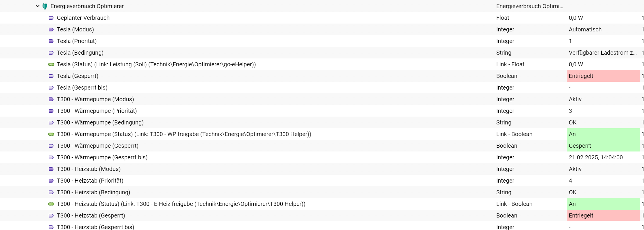Viewport: 644px width, 230px height.
Task: Select the T300 - Heizstab (Modus) Aktiv value
Action: [575, 169]
